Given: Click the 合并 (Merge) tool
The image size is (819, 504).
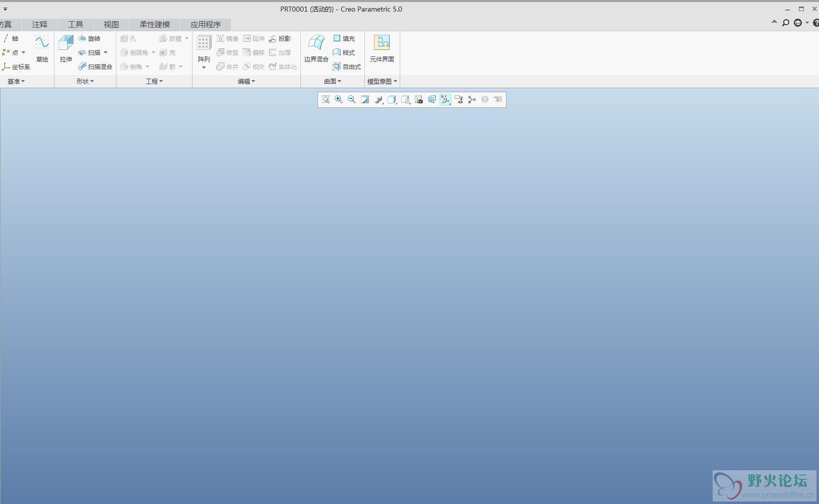Looking at the screenshot, I should tap(227, 67).
